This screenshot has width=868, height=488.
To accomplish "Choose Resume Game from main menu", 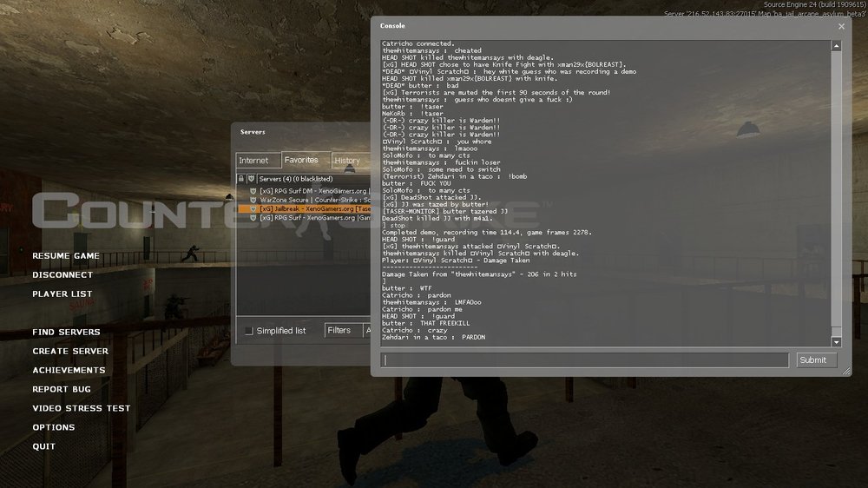I will pyautogui.click(x=66, y=256).
